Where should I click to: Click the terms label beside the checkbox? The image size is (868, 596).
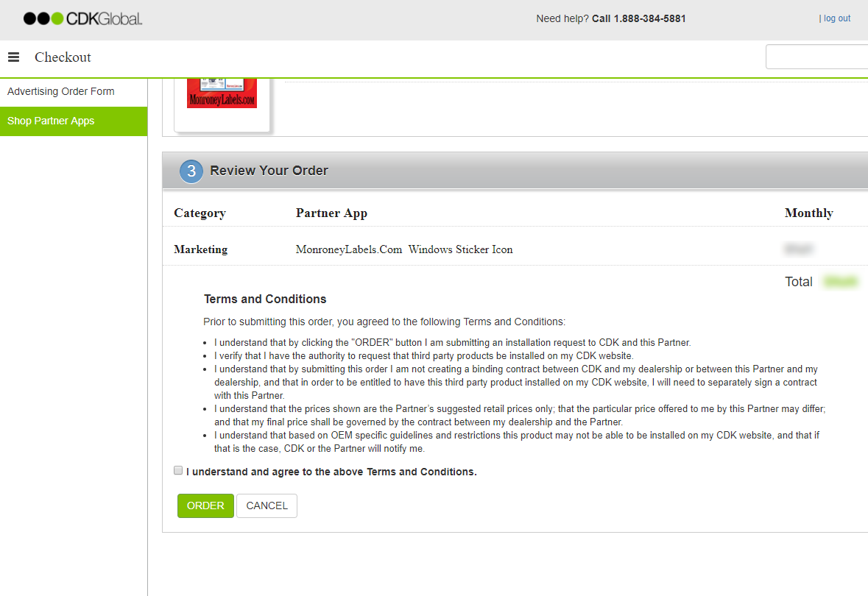click(x=331, y=472)
